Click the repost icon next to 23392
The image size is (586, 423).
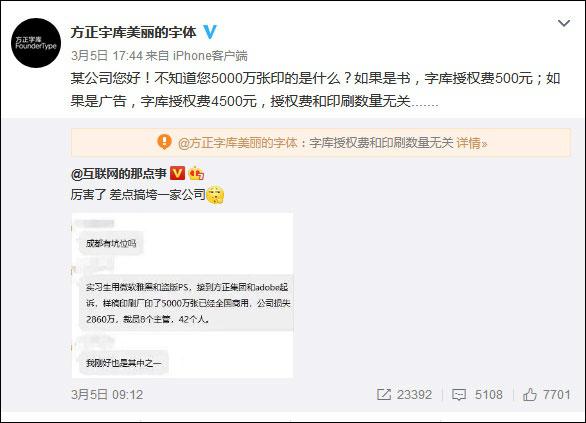pyautogui.click(x=384, y=395)
